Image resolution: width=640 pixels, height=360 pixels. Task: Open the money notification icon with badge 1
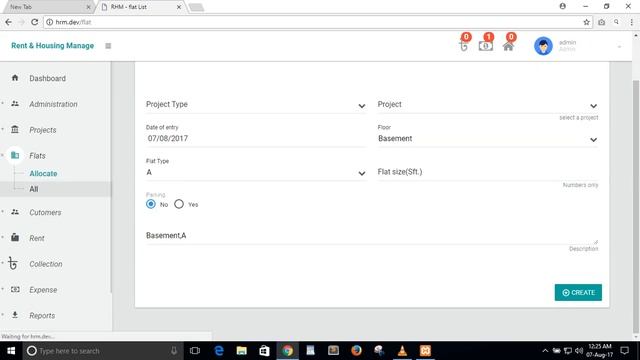(x=486, y=46)
